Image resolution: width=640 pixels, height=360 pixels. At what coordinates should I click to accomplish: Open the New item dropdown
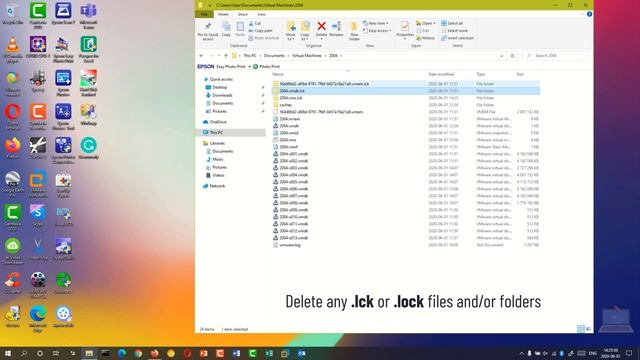(376, 23)
